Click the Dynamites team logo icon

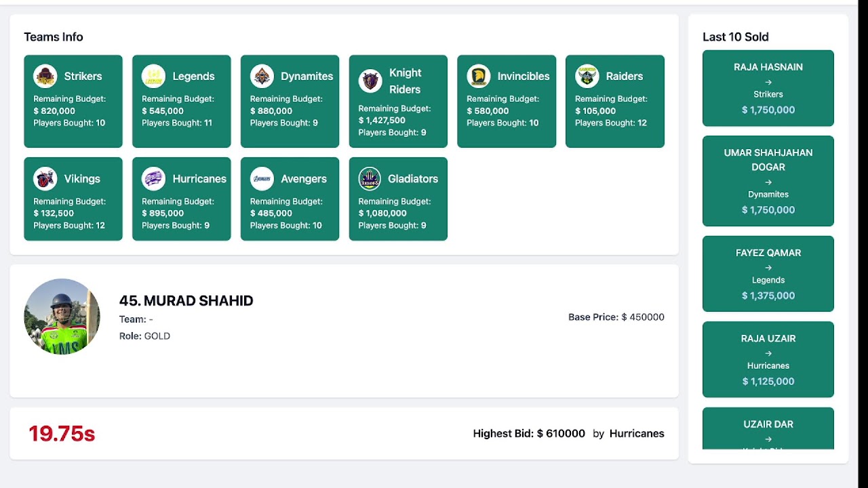(262, 77)
